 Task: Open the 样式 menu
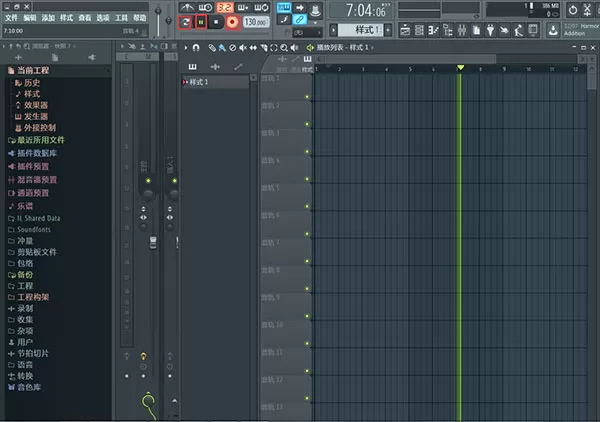[x=67, y=18]
